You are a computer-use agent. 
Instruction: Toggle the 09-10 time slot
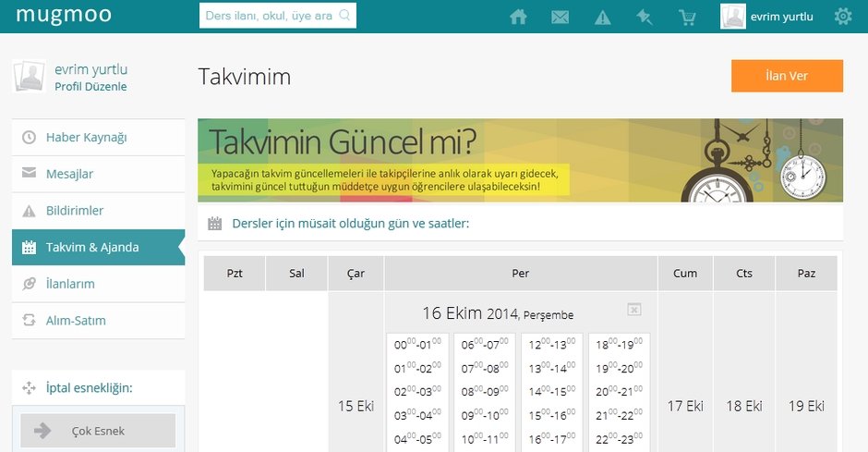click(x=485, y=415)
